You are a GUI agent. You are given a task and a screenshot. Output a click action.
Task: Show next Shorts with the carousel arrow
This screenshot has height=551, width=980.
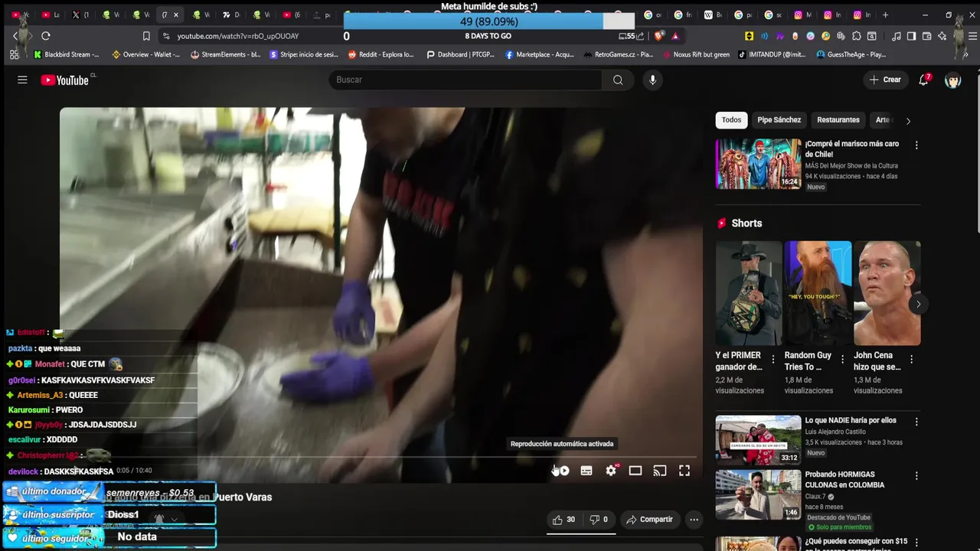[918, 305]
